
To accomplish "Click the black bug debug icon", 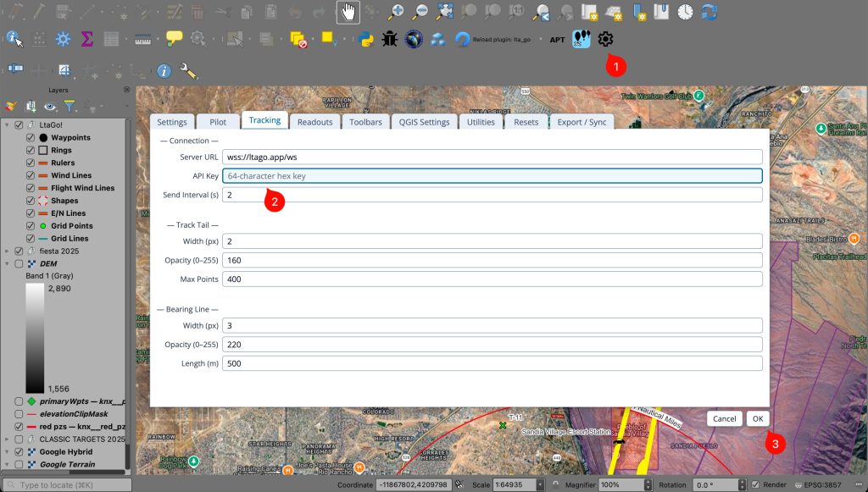I will (x=390, y=39).
